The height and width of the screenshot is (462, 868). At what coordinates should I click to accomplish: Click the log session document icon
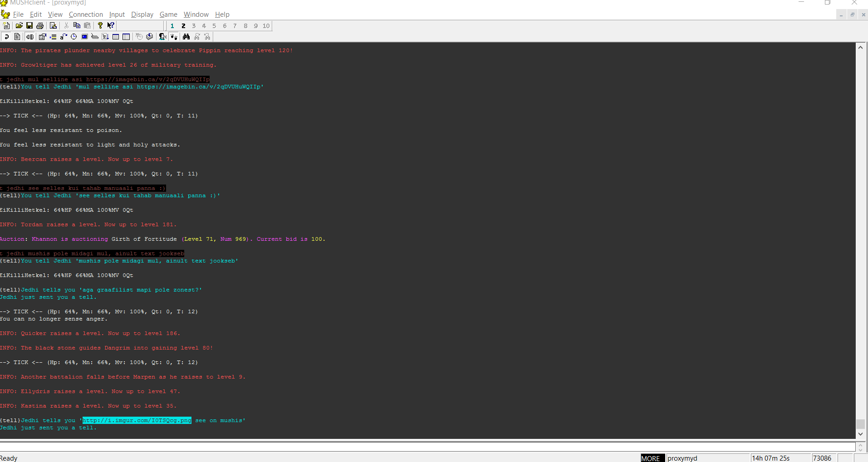[x=17, y=37]
